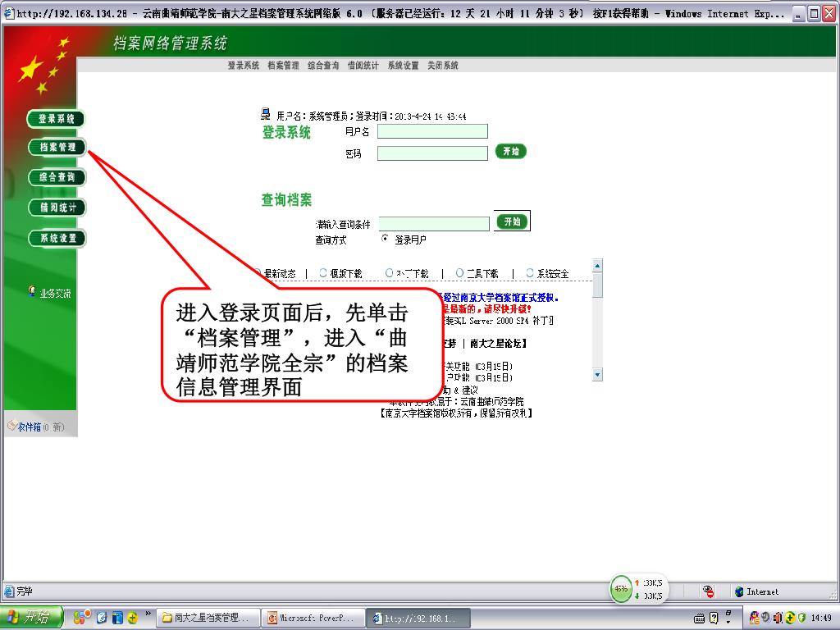Open the Windows 开始 Start button
Image resolution: width=840 pixels, height=630 pixels.
tap(32, 617)
